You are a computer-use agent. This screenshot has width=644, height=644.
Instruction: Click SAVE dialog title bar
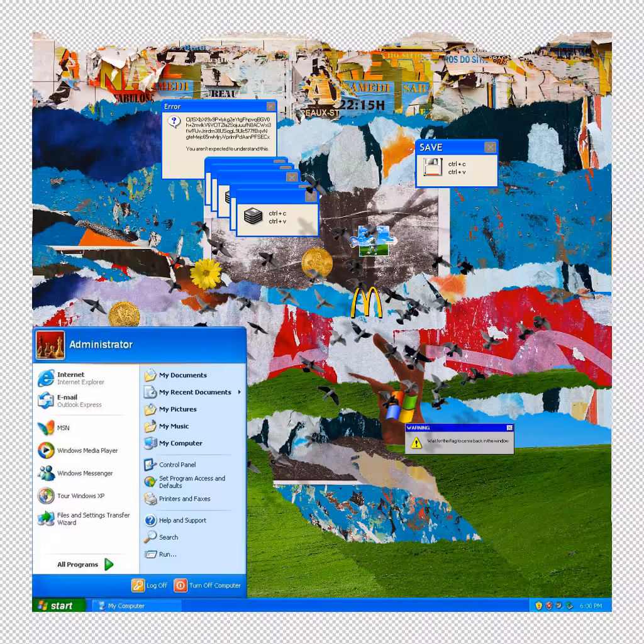coord(457,147)
